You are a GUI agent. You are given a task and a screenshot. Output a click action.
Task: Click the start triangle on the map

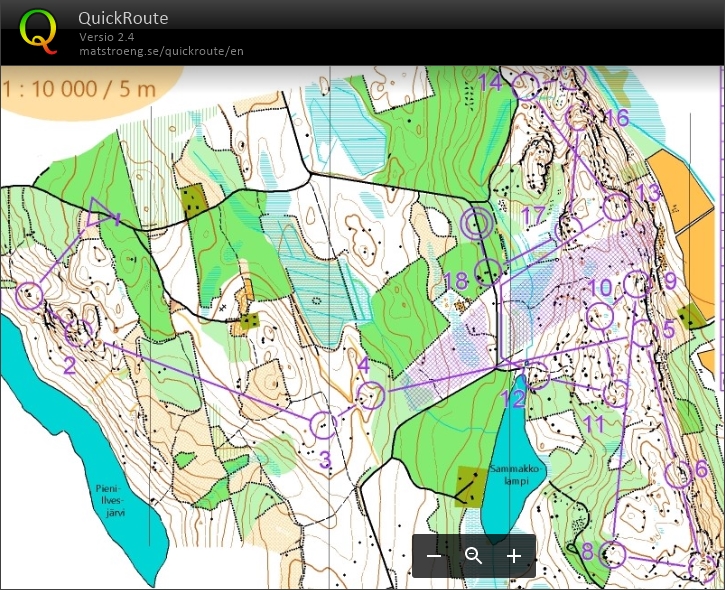(101, 212)
